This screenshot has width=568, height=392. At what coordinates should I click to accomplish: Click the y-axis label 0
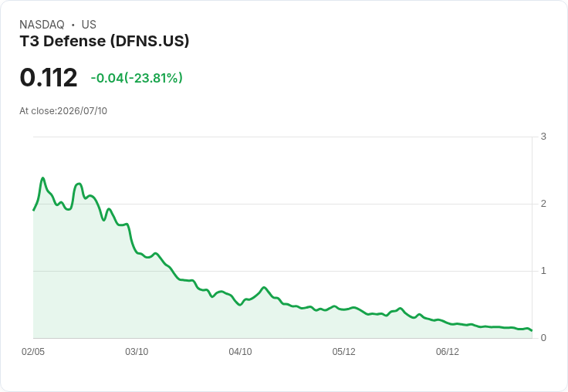tap(543, 338)
